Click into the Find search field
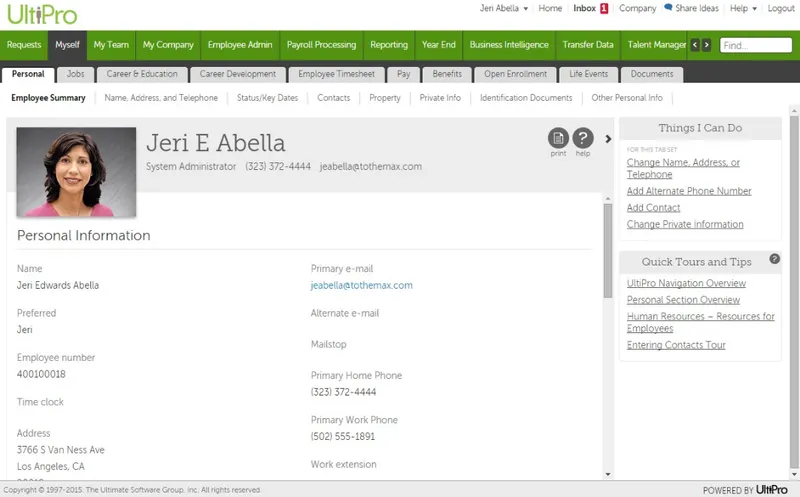 tap(756, 45)
